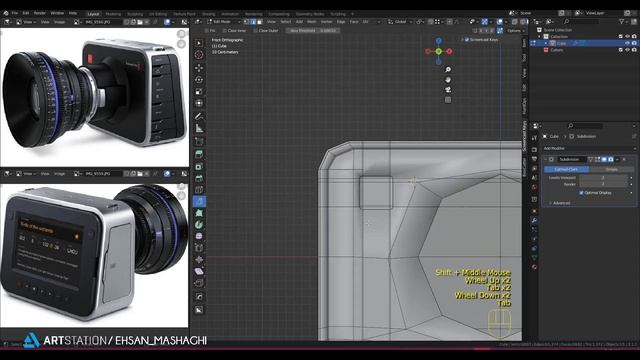Open Material properties tab icon
The image size is (640, 360).
pyautogui.click(x=534, y=267)
